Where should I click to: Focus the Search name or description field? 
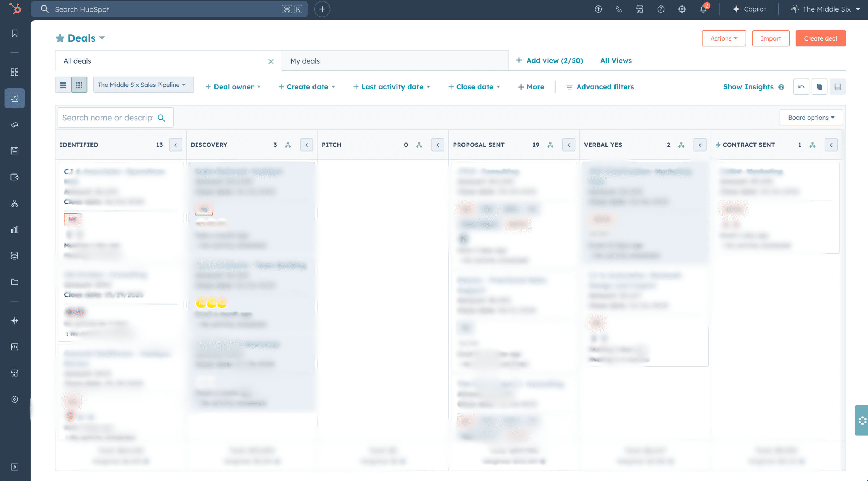coord(115,118)
